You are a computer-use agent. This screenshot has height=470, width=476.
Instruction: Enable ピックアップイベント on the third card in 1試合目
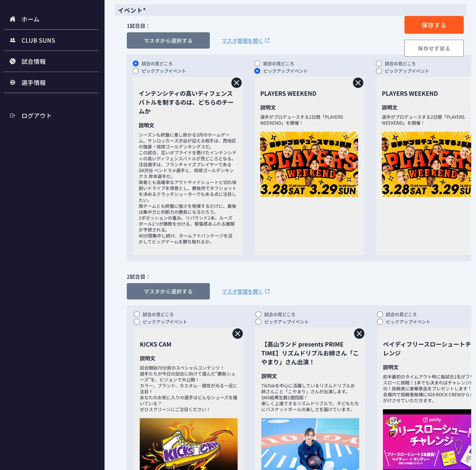tap(379, 71)
